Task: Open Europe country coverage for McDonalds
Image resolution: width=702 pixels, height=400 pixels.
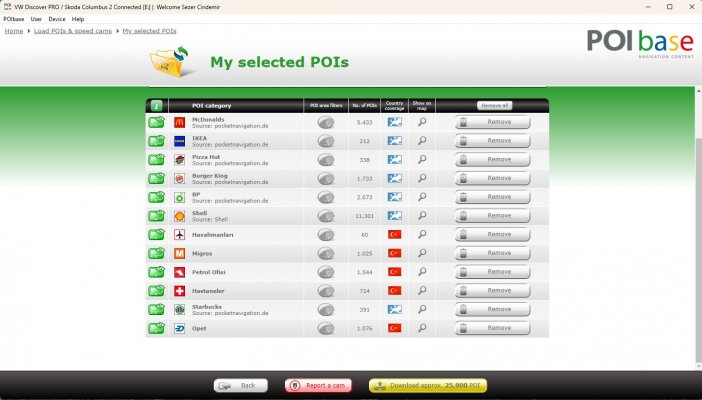Action: [394, 122]
